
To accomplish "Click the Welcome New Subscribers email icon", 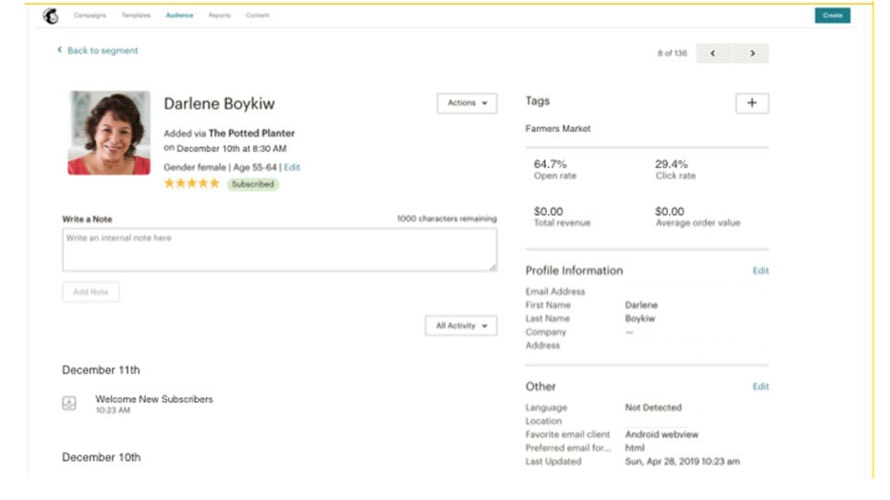I will 69,404.
